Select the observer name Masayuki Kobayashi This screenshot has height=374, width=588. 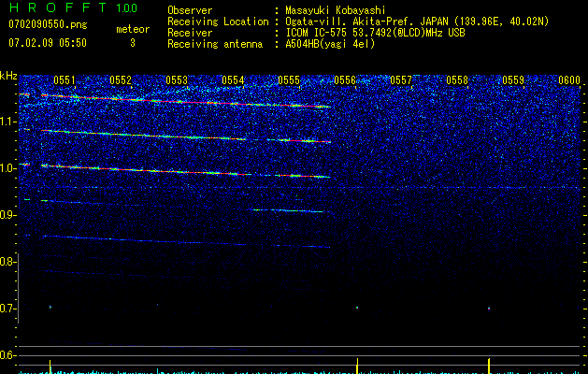336,10
